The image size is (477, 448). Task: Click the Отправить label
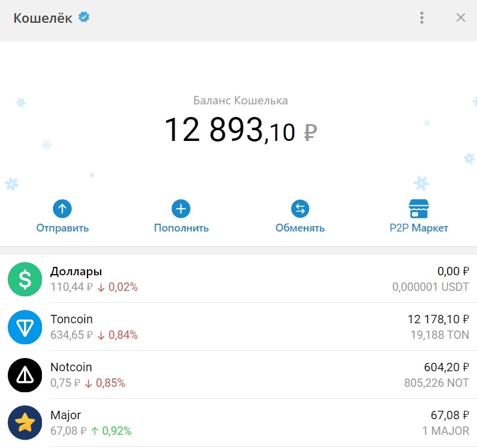coord(62,228)
